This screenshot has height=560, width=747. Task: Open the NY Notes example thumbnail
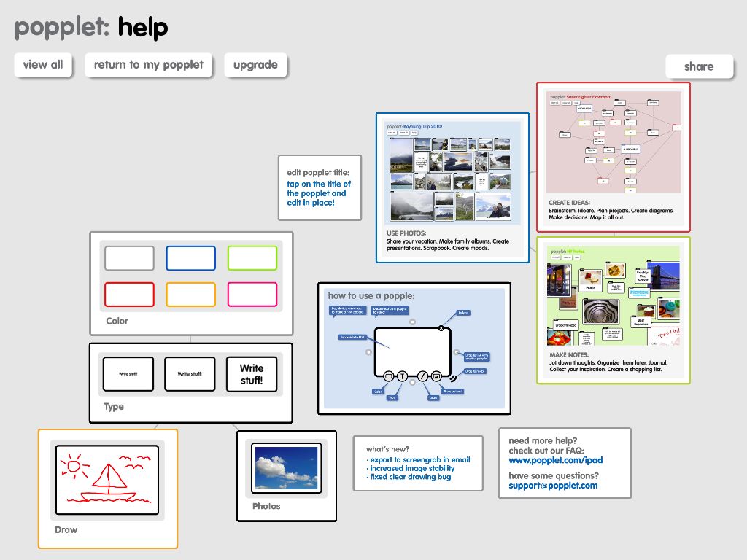click(614, 296)
